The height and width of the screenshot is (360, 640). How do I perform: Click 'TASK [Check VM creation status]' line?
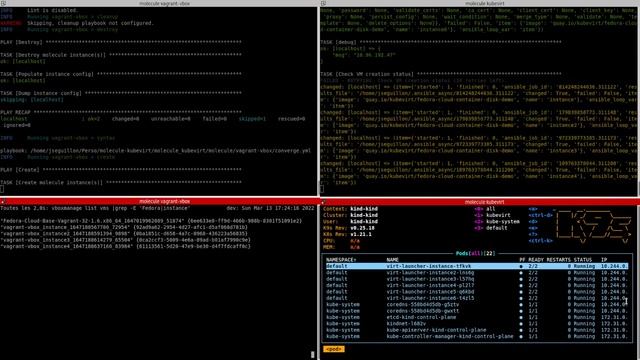(x=441, y=74)
